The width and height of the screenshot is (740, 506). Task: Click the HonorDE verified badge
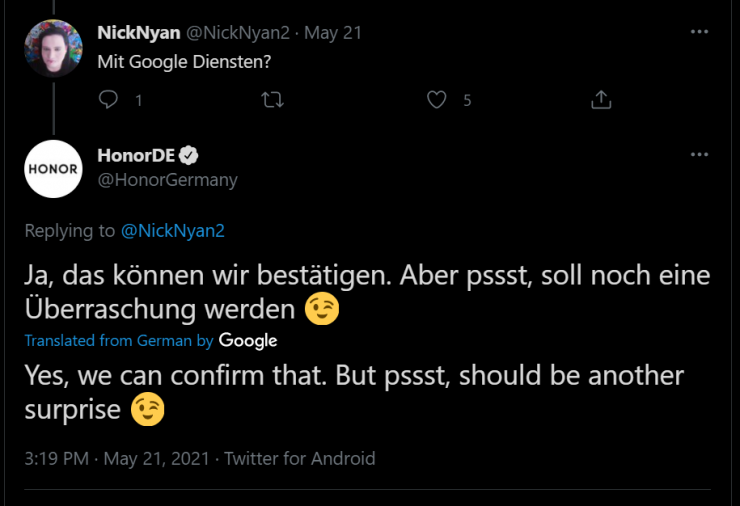click(188, 155)
